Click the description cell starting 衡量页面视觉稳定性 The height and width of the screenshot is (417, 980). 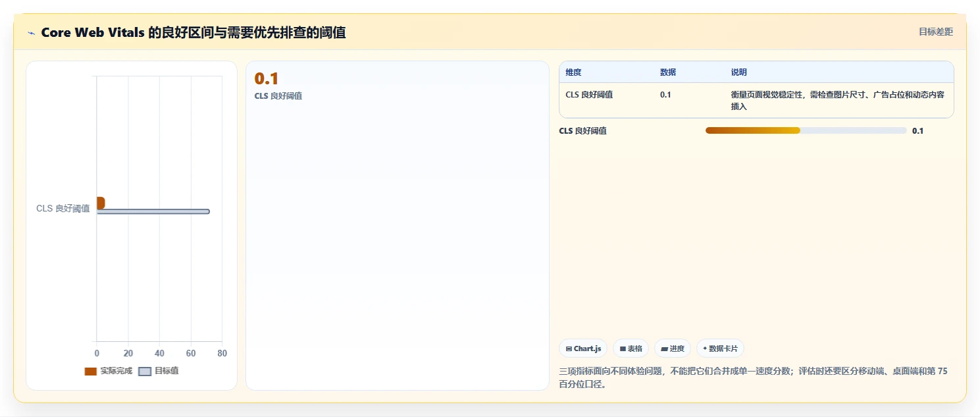pos(838,100)
